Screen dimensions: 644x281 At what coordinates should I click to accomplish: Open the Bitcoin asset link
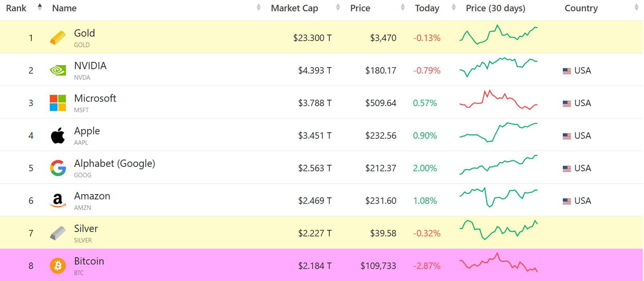(x=89, y=261)
